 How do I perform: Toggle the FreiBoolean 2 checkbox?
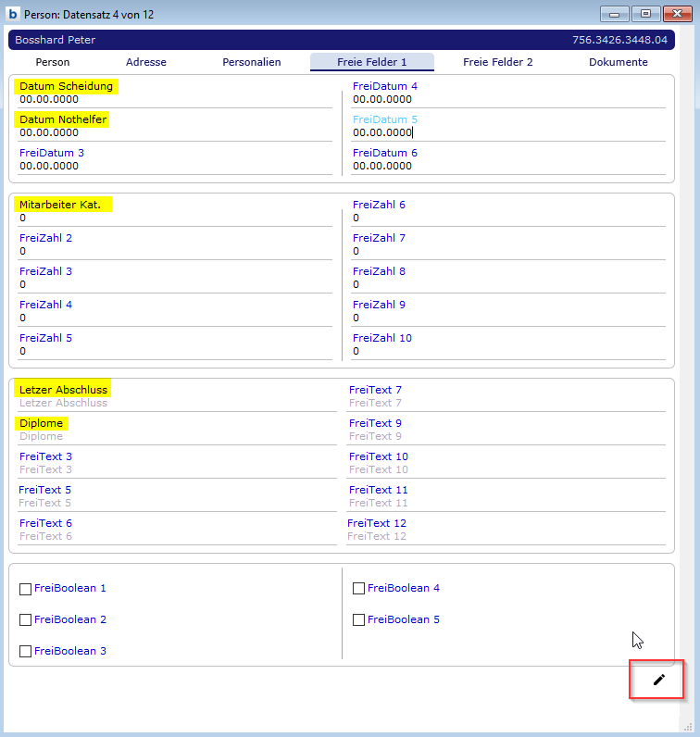click(26, 620)
